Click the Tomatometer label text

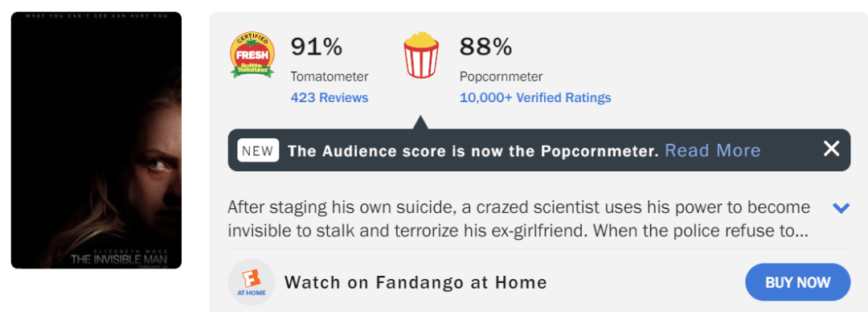click(330, 76)
